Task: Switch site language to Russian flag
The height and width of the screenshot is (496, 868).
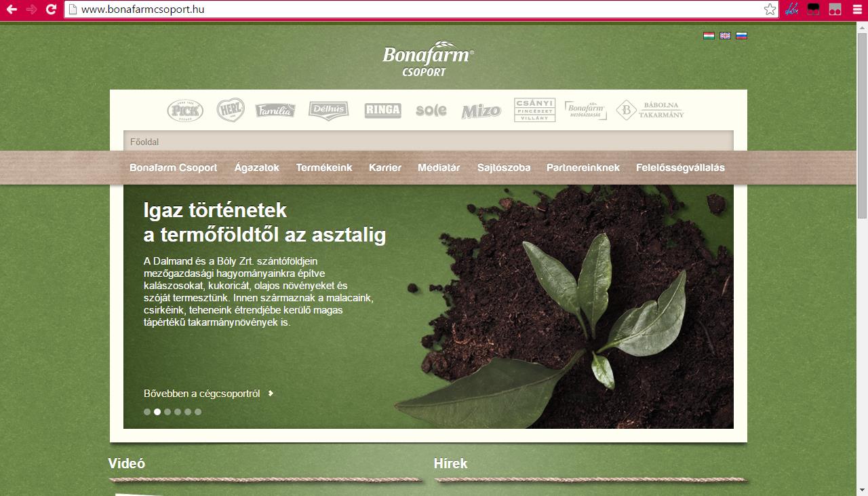Action: (x=741, y=36)
